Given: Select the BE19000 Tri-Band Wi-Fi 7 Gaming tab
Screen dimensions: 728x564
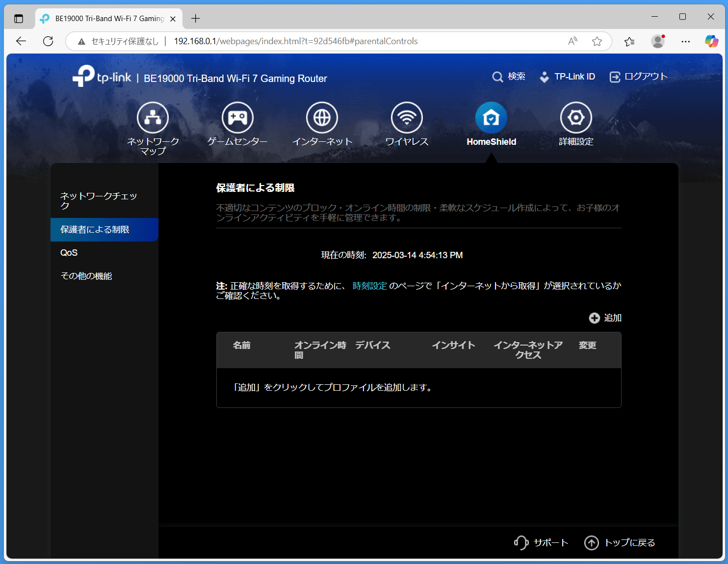Looking at the screenshot, I should coord(108,19).
